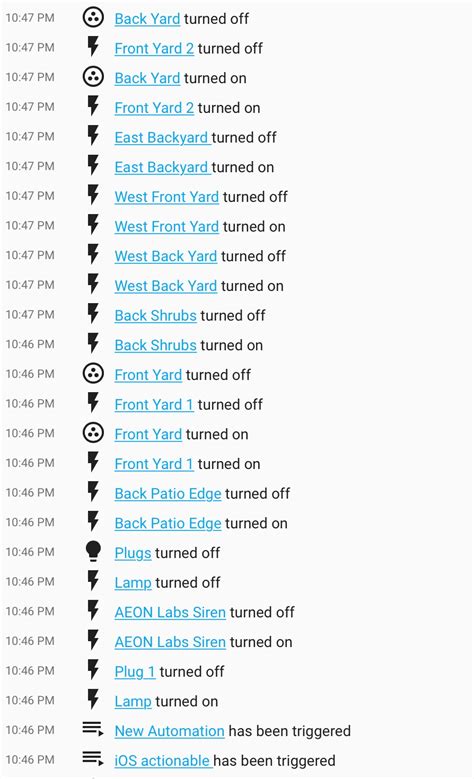Screen dimensions: 474x779
Task: Click the flash icon beside Back Shrubs turned off
Action: click(93, 314)
